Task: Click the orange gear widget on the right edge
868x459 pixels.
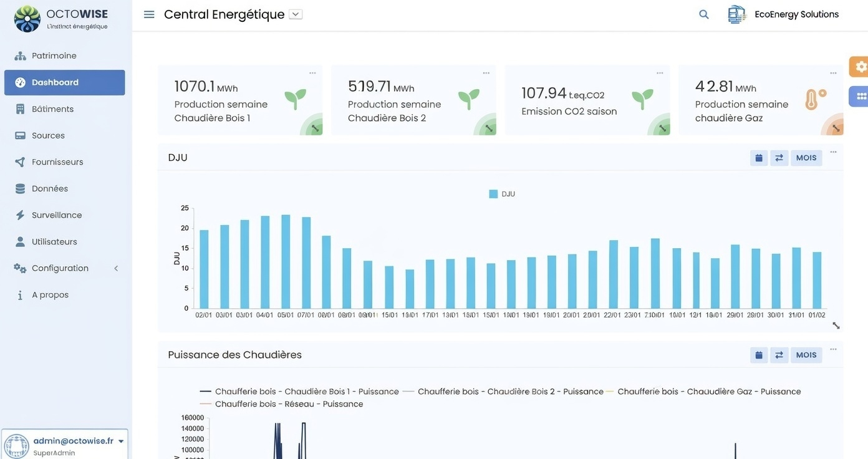Action: [860, 66]
